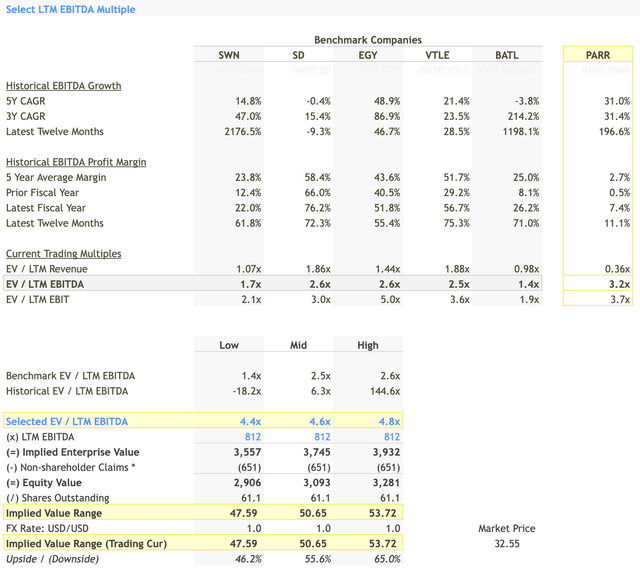The height and width of the screenshot is (577, 640).
Task: Select the Current Trading Multiples heading
Action: pyautogui.click(x=65, y=254)
